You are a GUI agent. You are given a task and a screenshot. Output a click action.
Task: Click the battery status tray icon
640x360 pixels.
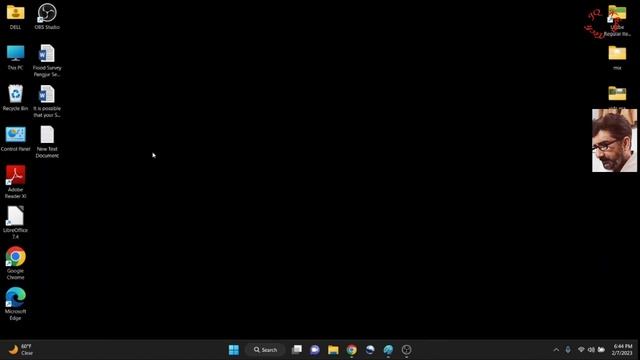coord(601,350)
